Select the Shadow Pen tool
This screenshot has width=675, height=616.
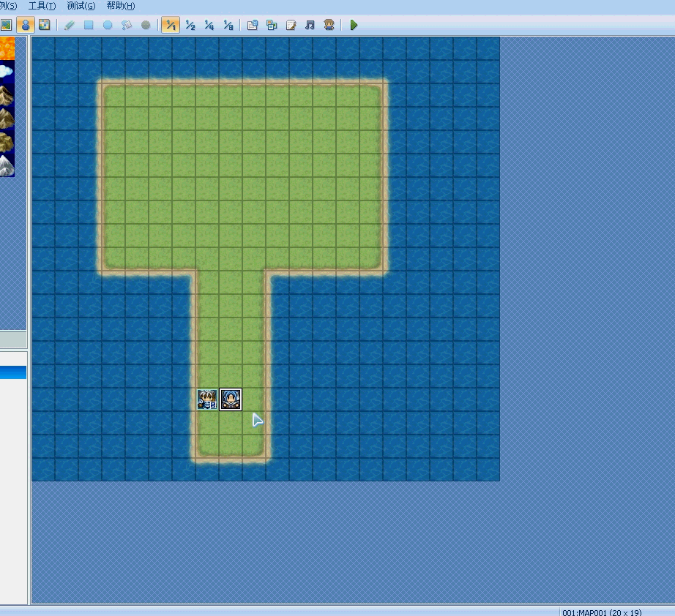[x=146, y=25]
